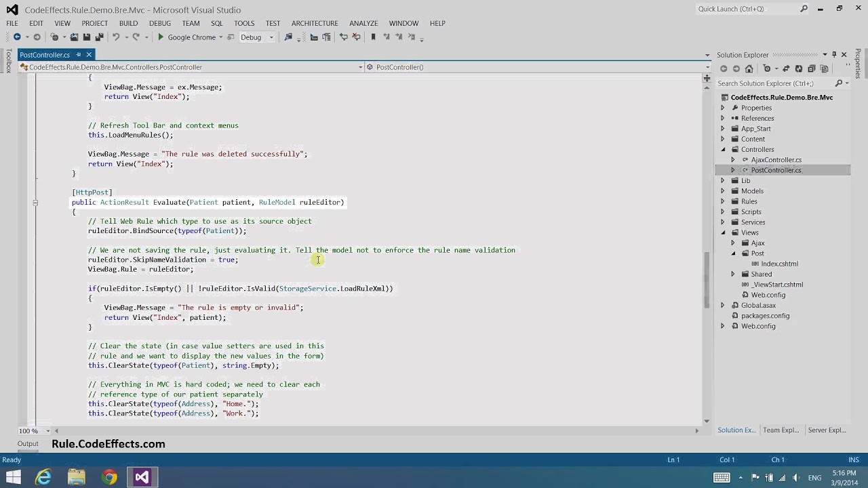The height and width of the screenshot is (488, 868).
Task: Click the Quick Launch search icon
Action: pos(804,9)
